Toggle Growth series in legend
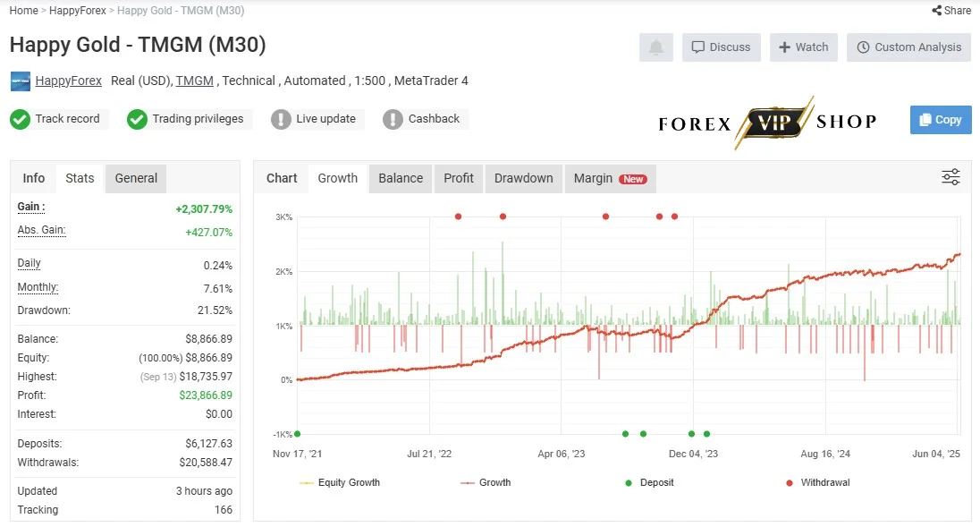 486,482
